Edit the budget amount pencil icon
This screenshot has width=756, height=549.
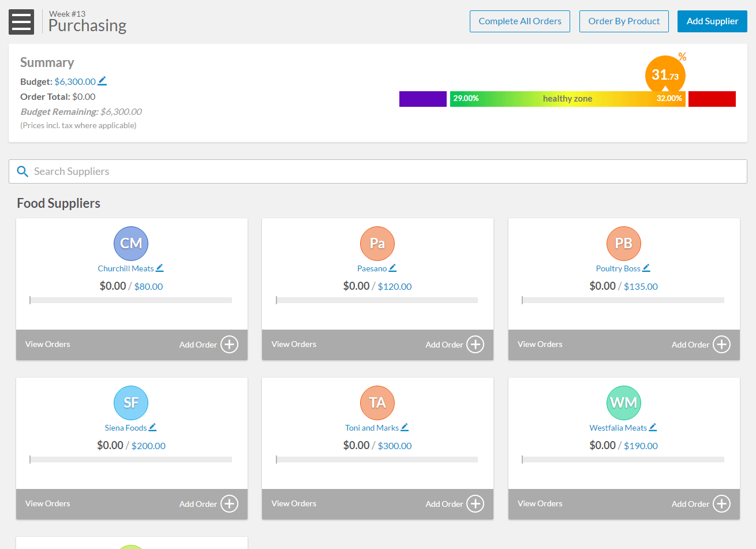click(102, 81)
